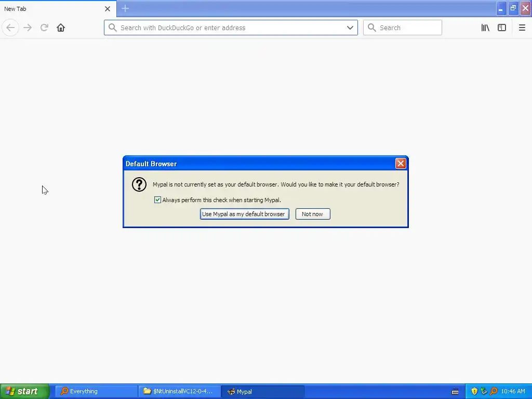Focus the Search box field
Viewport: 532px width, 399px height.
pyautogui.click(x=403, y=28)
